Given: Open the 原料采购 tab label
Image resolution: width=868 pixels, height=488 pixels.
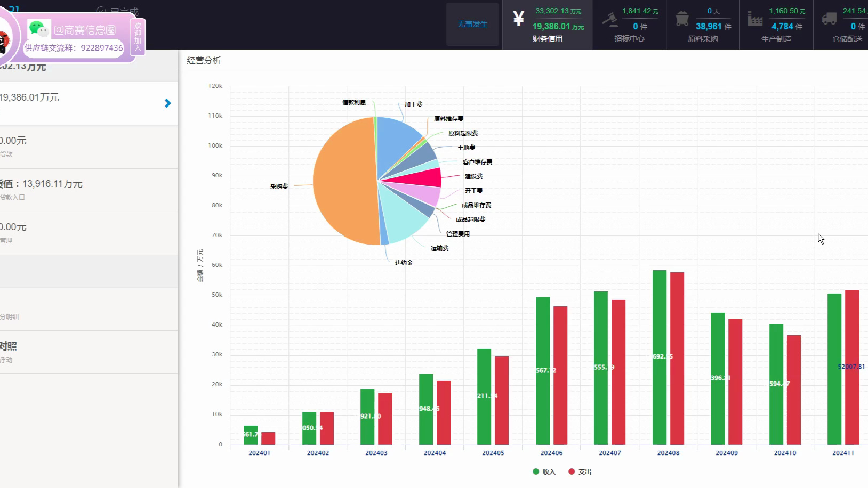Looking at the screenshot, I should coord(703,39).
